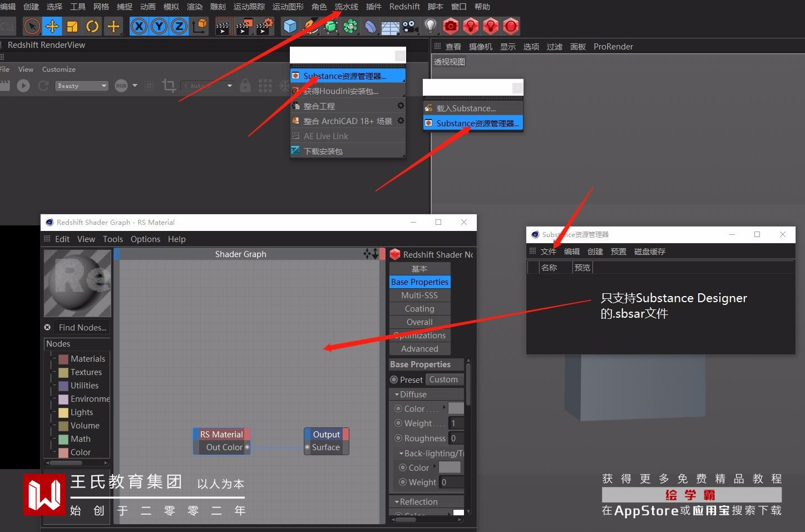Open Customize in Redshift RenderView

pos(59,70)
